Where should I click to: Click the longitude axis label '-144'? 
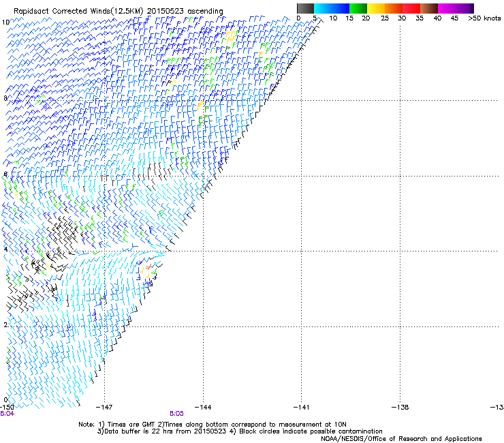pos(203,408)
